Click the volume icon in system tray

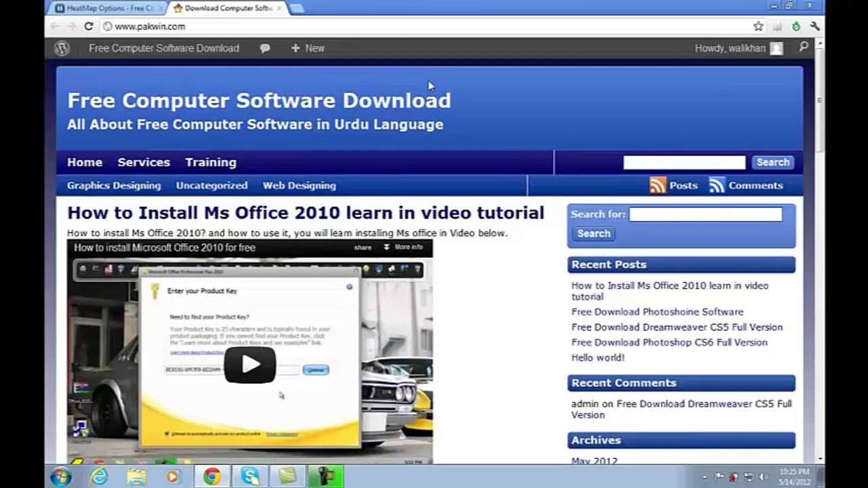coord(763,477)
